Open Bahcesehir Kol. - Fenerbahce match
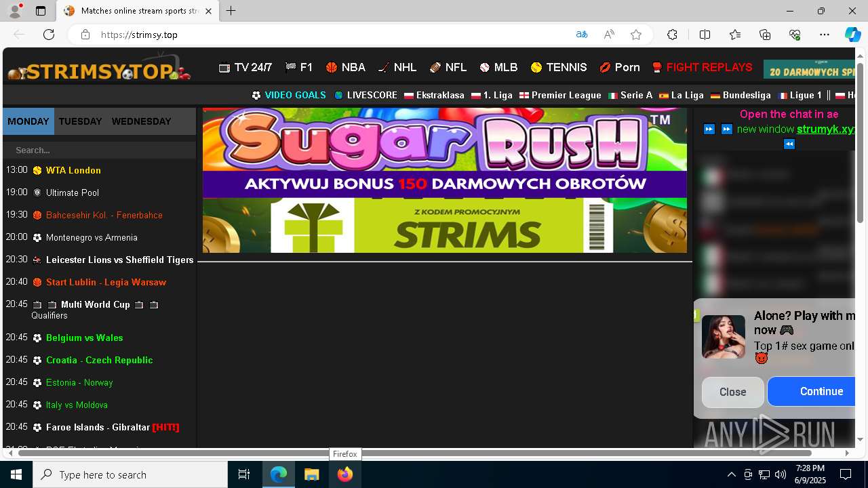The height and width of the screenshot is (488, 868). pos(104,215)
